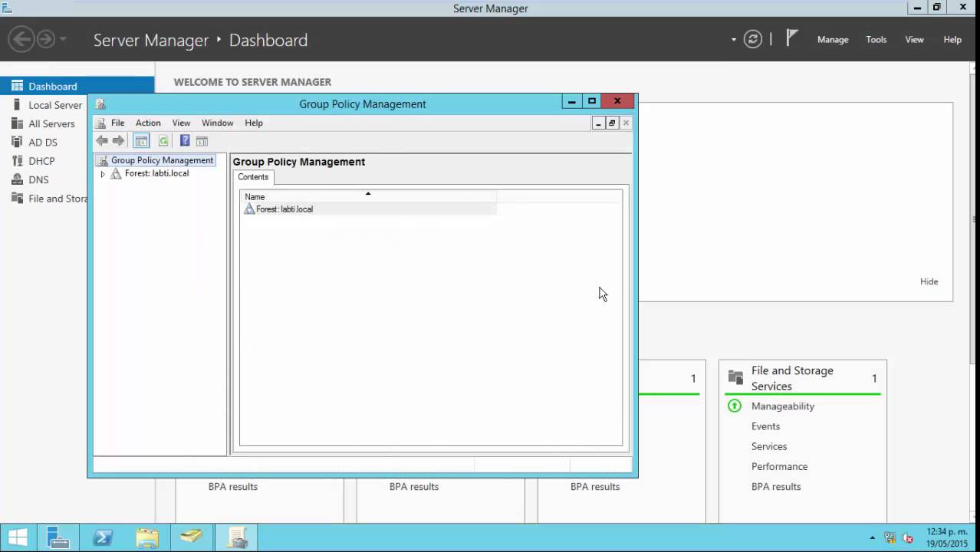This screenshot has height=552, width=980.
Task: Open Server Manager's View menu
Action: click(915, 40)
